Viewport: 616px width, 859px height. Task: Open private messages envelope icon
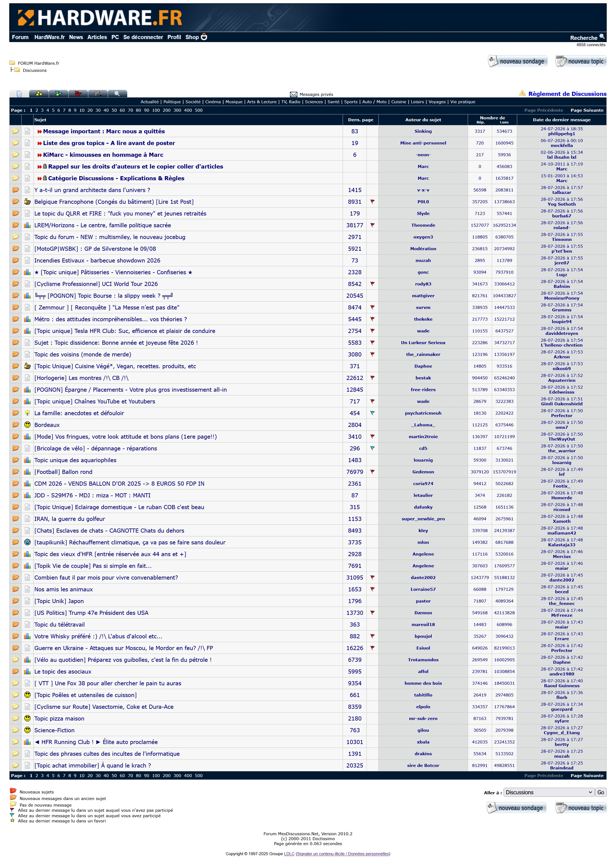(x=294, y=94)
